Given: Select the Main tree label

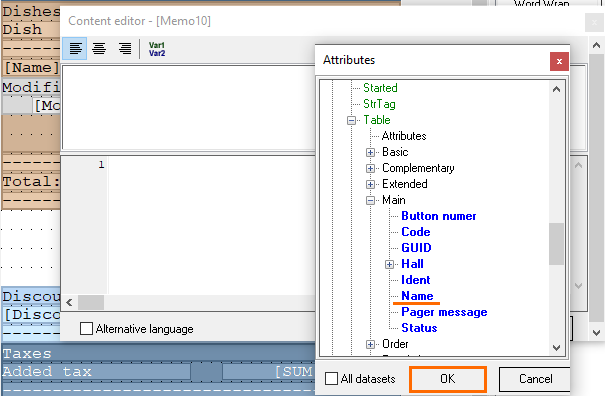Looking at the screenshot, I should pos(394,200).
